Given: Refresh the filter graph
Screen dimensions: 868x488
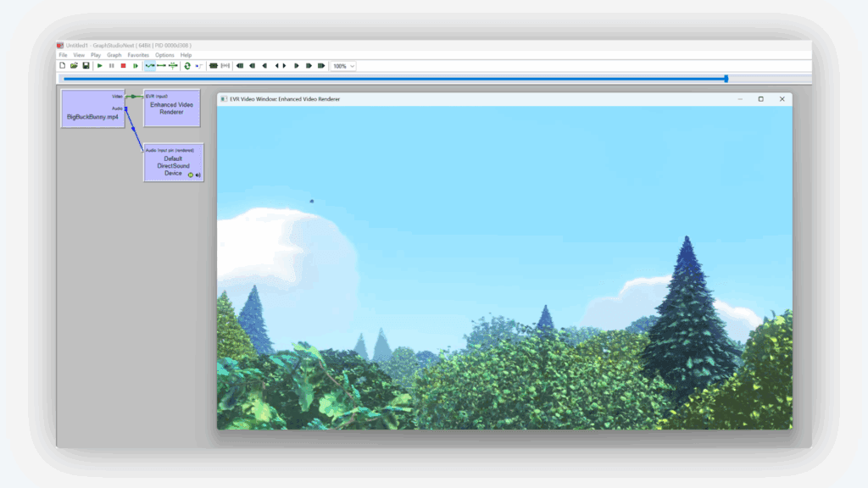Looking at the screenshot, I should click(x=186, y=64).
